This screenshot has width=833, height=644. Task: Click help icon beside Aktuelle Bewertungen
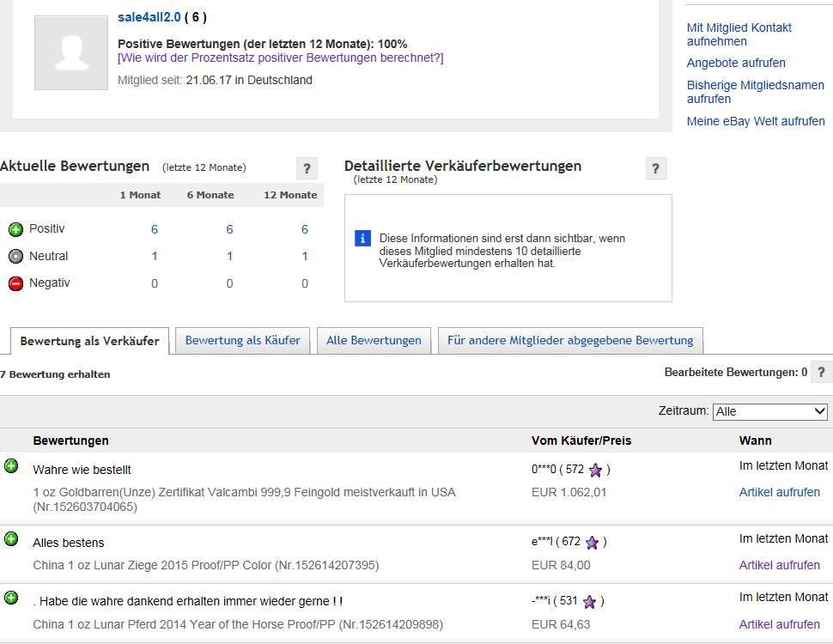[307, 168]
